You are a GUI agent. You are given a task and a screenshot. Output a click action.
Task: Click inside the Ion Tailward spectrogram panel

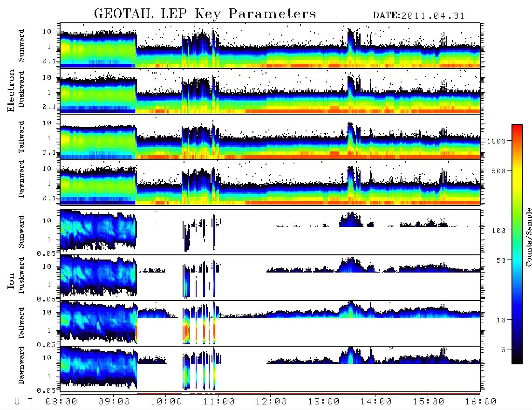click(270, 323)
